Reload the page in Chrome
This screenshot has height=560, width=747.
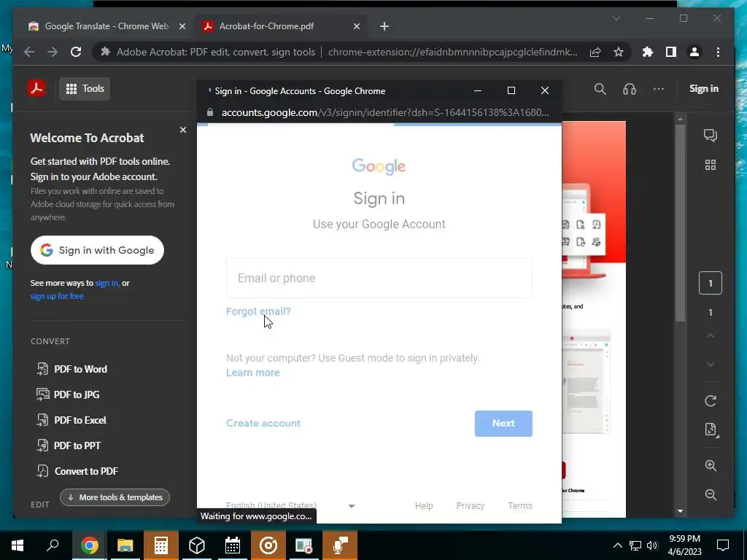(76, 52)
